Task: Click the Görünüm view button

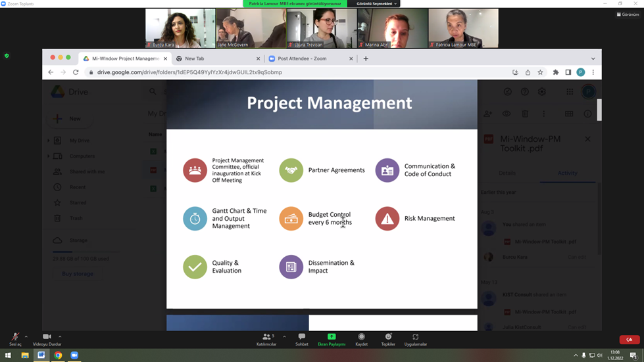Action: pos(628,14)
